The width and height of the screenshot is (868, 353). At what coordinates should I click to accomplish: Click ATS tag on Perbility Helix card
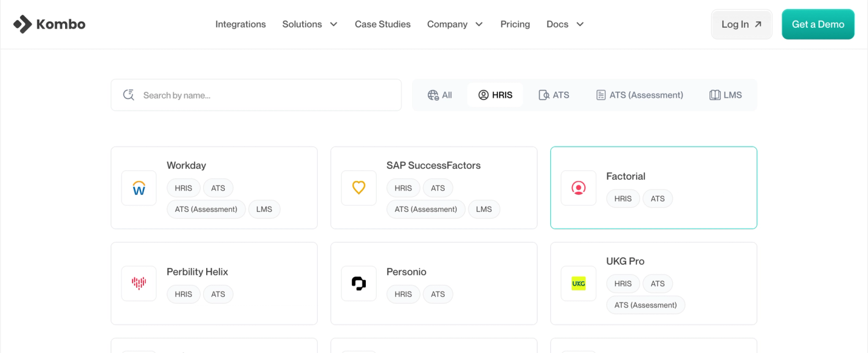pyautogui.click(x=218, y=294)
